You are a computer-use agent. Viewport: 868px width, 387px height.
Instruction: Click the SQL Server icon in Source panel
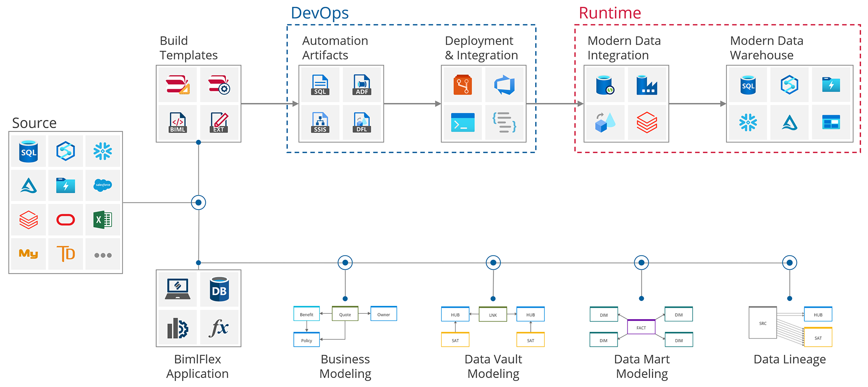click(x=28, y=151)
